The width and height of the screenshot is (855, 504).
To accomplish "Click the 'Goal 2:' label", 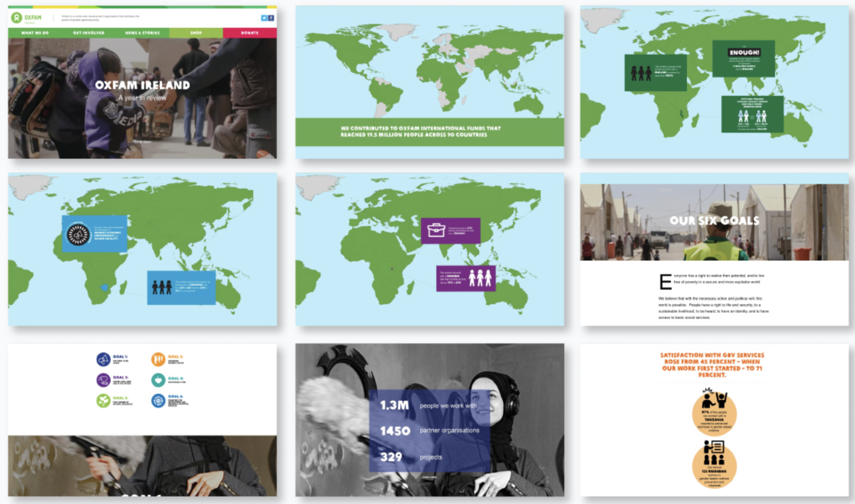I will tap(175, 356).
